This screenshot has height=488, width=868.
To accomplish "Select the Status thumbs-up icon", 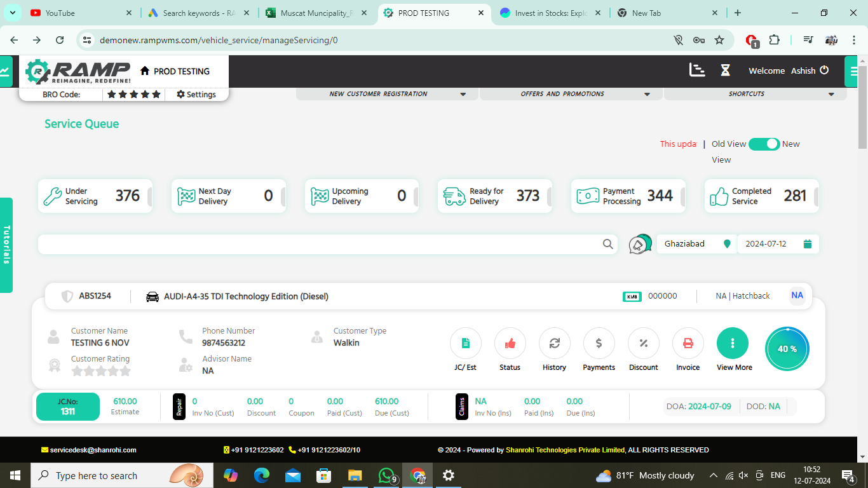I will 510,343.
